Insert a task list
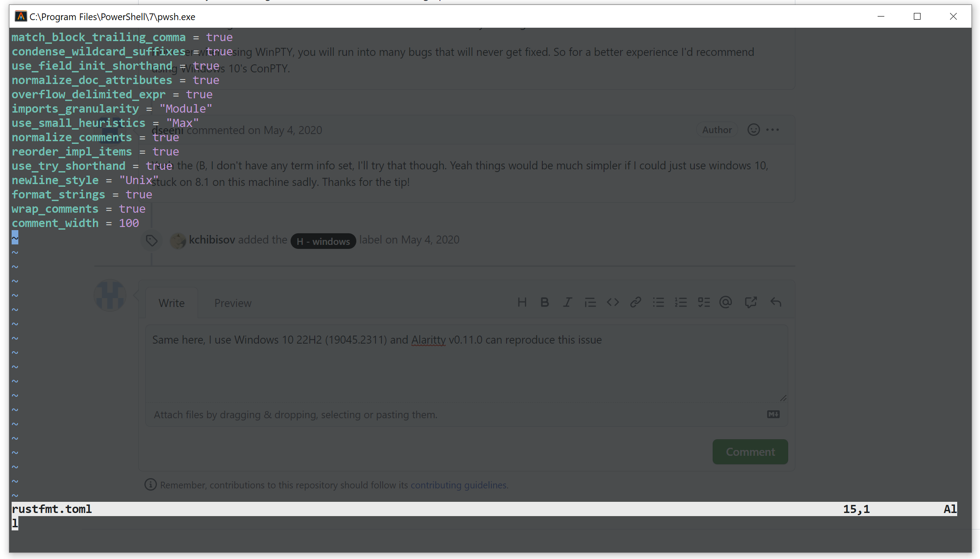Screen dimensions: 980x559 tap(704, 302)
